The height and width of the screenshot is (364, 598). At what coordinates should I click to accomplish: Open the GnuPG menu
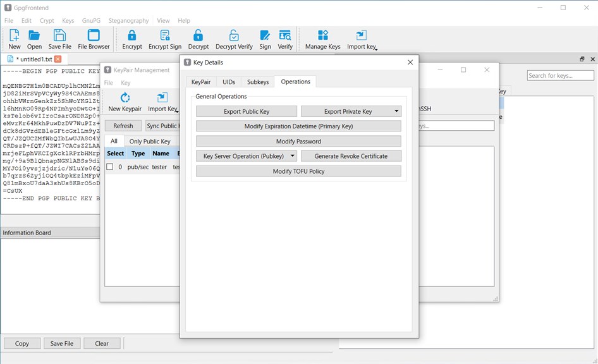(x=91, y=21)
